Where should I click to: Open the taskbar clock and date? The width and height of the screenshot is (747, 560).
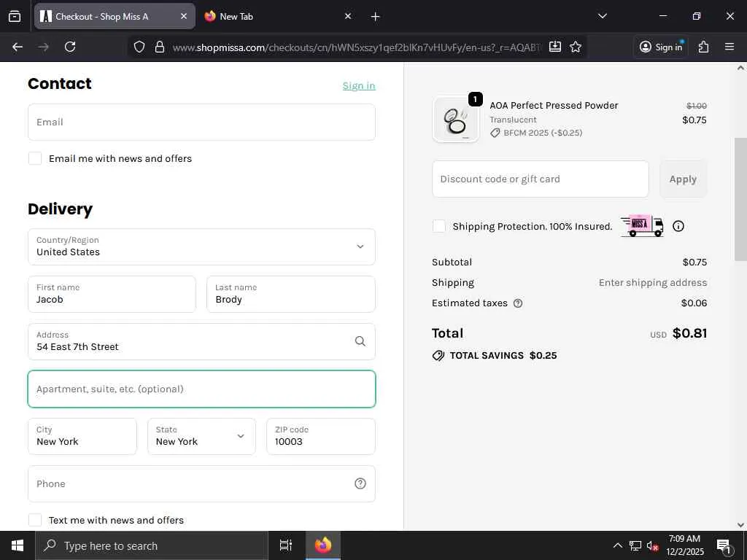(x=684, y=545)
